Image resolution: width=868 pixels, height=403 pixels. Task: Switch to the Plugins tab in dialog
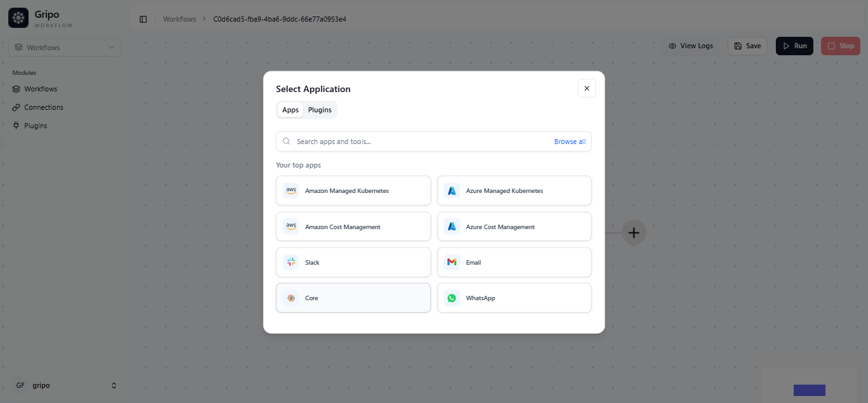click(x=320, y=110)
